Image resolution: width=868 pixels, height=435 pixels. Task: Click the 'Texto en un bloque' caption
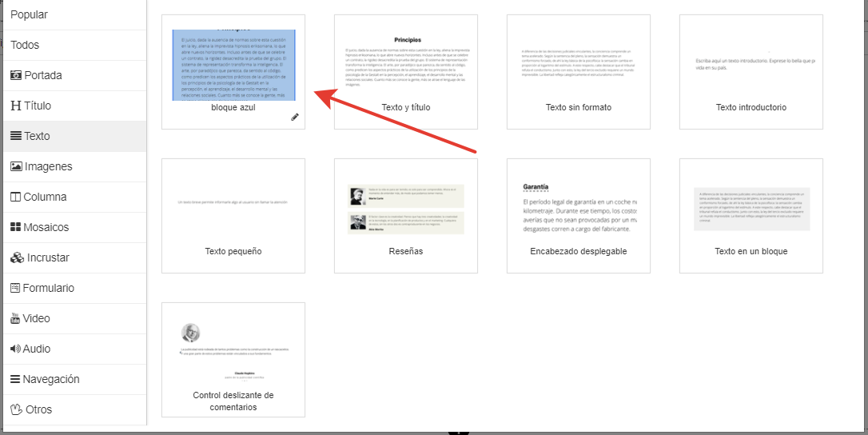pos(751,252)
